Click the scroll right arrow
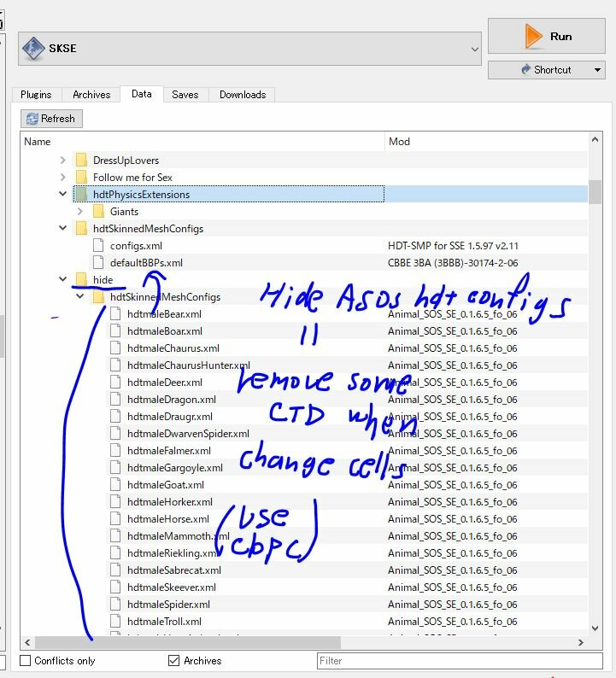The image size is (616, 678). coord(580,642)
